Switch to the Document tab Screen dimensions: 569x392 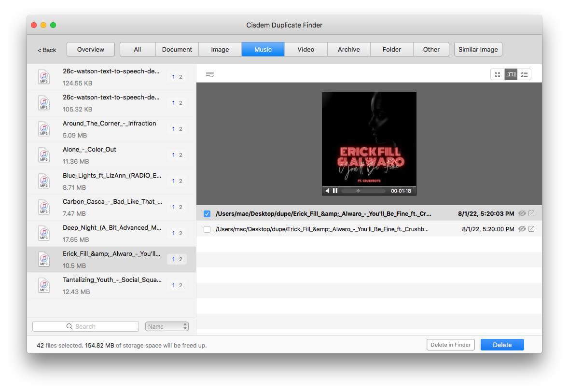[x=177, y=49]
